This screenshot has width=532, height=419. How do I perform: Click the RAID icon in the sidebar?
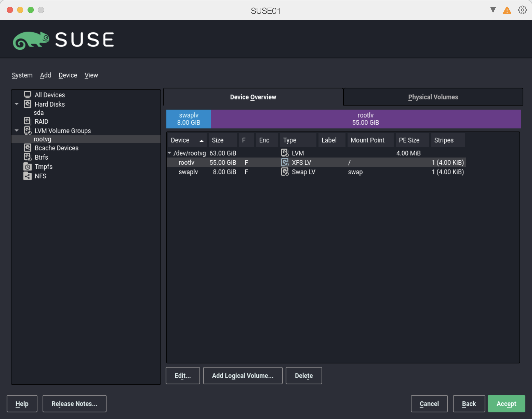pos(27,121)
